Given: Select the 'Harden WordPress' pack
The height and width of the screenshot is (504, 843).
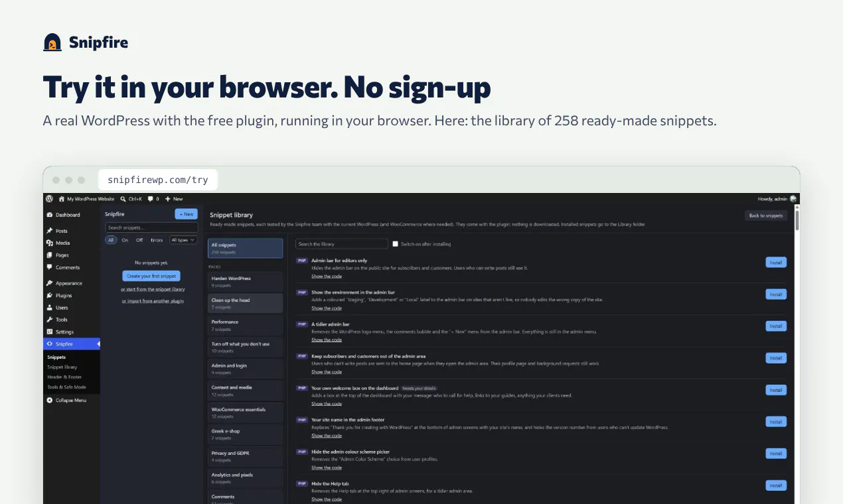Looking at the screenshot, I should 246,281.
